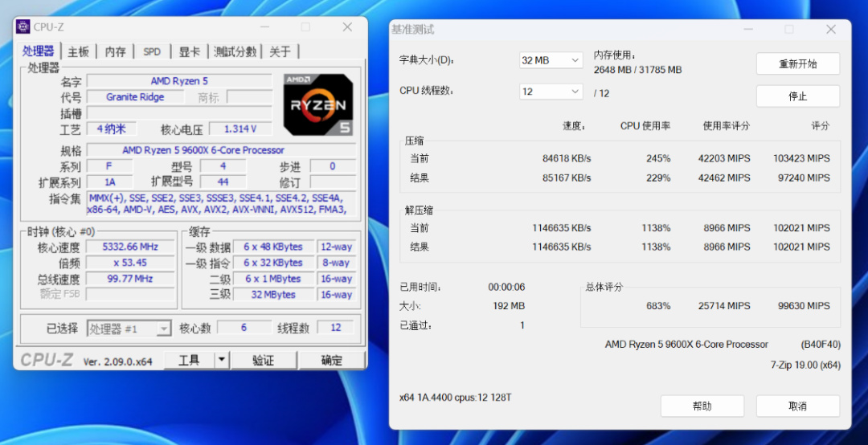This screenshot has width=868, height=445.
Task: Click the extended family 1A value
Action: 109,182
